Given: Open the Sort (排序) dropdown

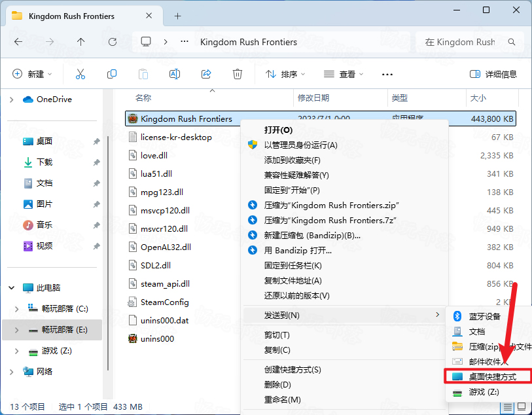Looking at the screenshot, I should (x=285, y=74).
